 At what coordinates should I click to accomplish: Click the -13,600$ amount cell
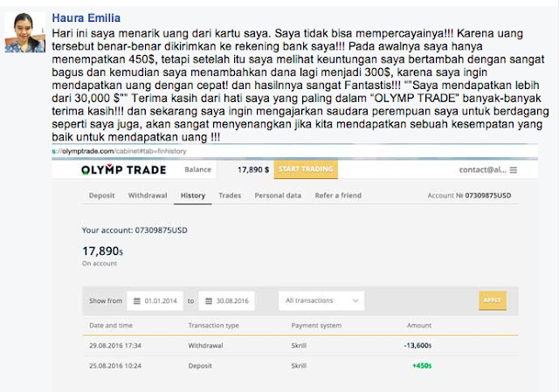[x=418, y=346]
